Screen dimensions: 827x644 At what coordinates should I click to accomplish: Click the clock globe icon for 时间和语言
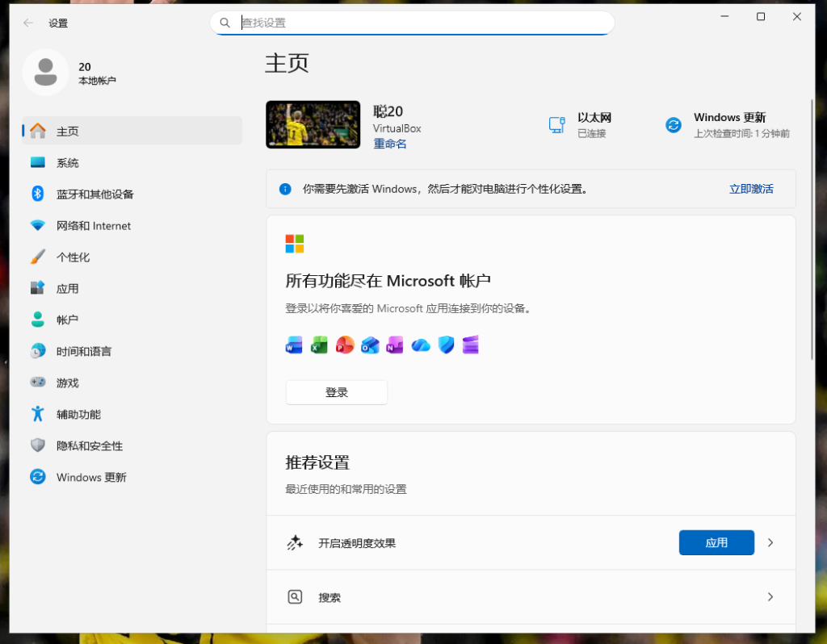[38, 351]
